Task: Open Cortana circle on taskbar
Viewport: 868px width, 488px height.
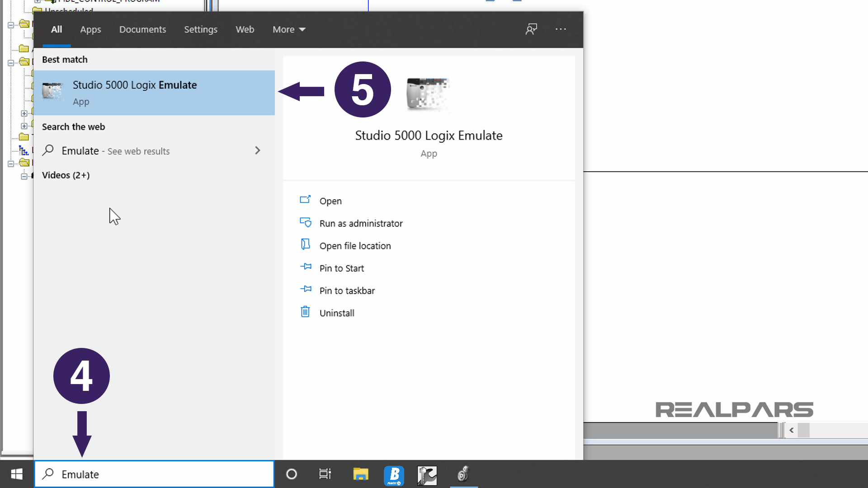Action: point(292,474)
